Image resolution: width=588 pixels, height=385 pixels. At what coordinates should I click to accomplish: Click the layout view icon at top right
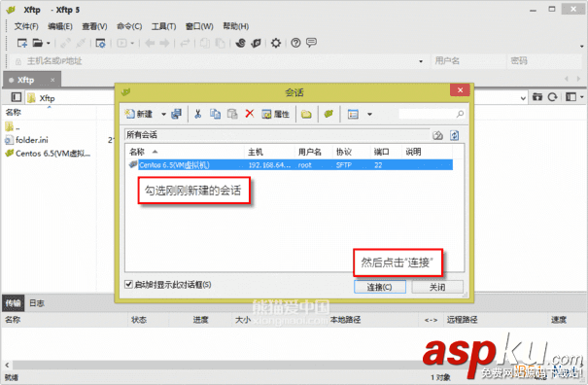click(x=571, y=97)
